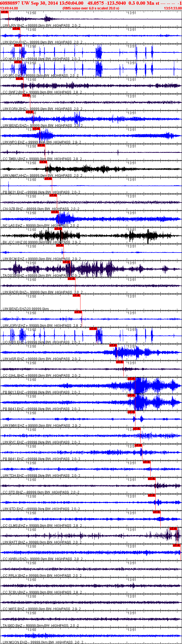Select red pick marker on PB.B013 trace
182x644 pixels.
click(x=131, y=379)
